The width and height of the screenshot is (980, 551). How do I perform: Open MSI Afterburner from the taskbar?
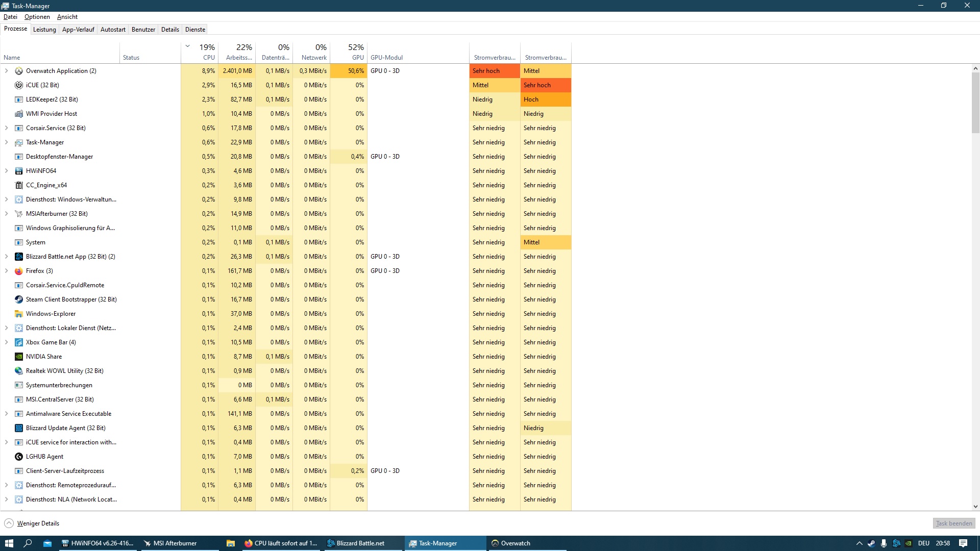click(x=175, y=543)
